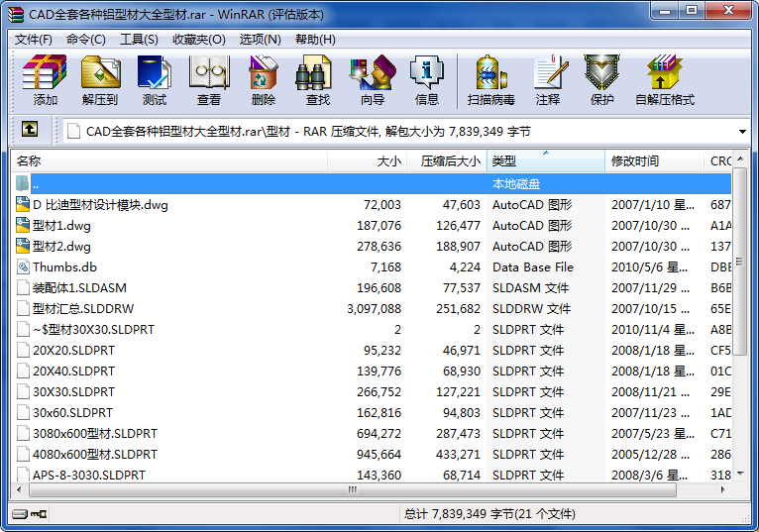The image size is (759, 532).
Task: Click the 本地磁盘 type cell
Action: click(516, 184)
